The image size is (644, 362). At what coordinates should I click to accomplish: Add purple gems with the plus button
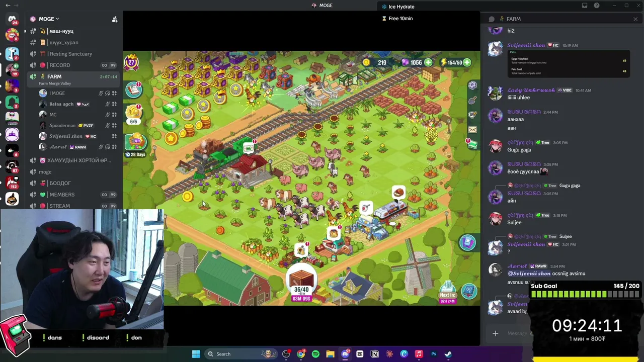428,63
